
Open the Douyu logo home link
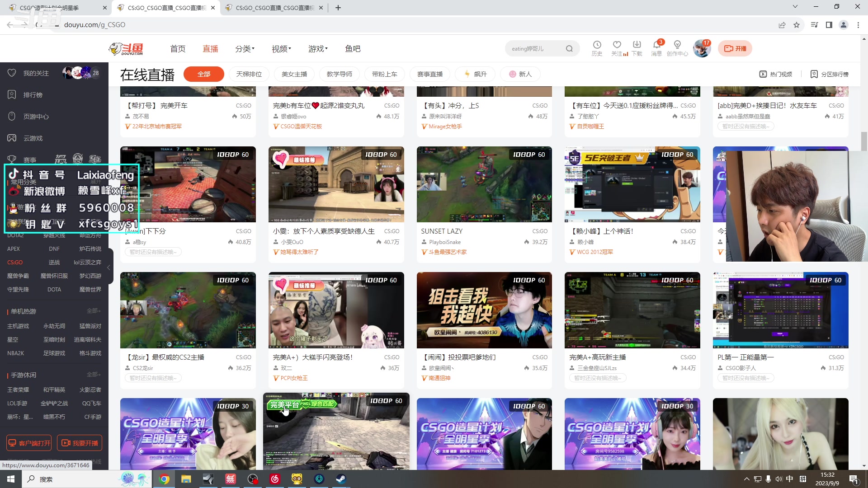tap(126, 48)
